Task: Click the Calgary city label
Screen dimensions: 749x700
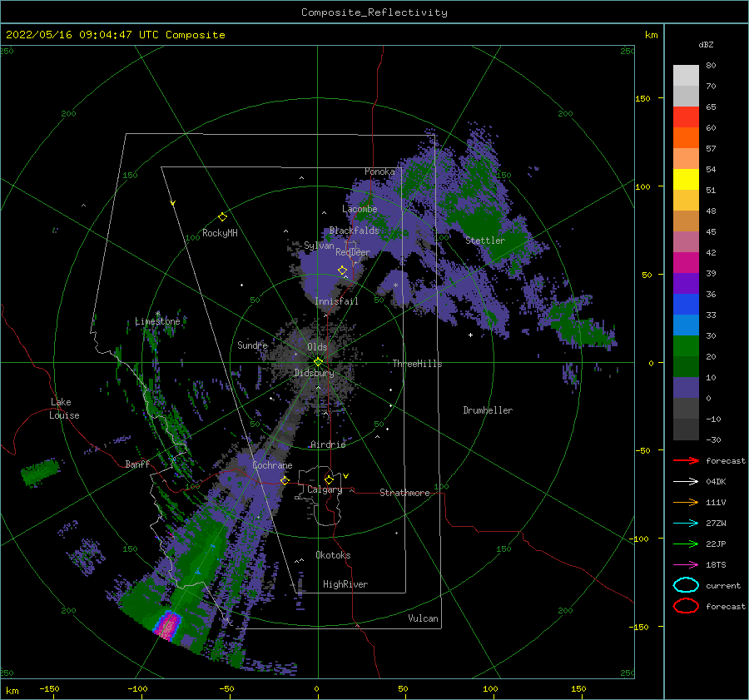Action: point(325,489)
